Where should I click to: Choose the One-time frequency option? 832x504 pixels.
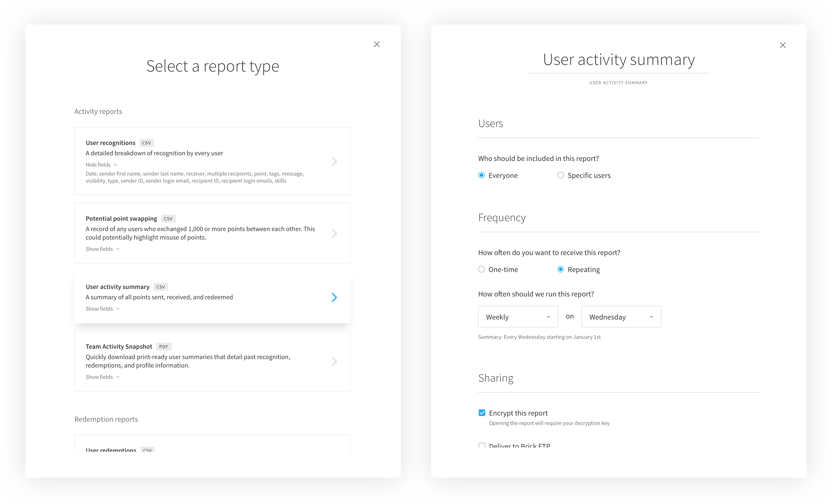pyautogui.click(x=481, y=269)
